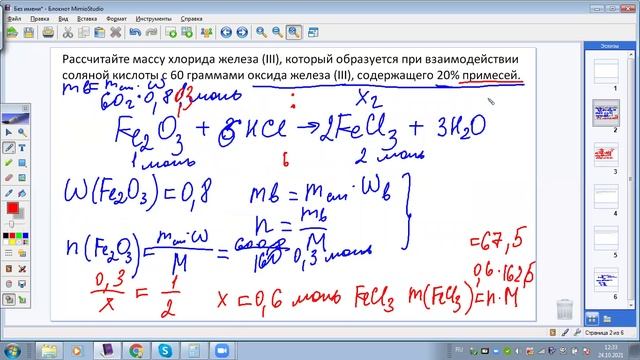Print the notebook with printer icon
This screenshot has width=640, height=360.
[48, 32]
